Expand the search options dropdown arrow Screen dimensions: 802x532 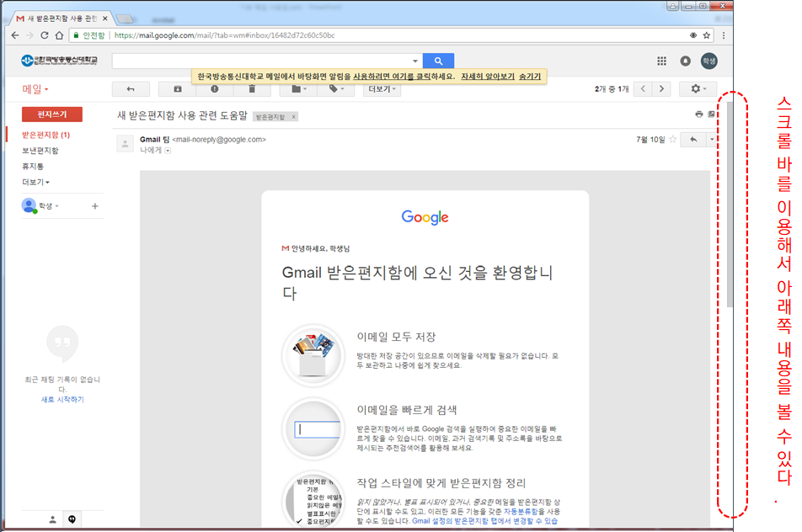click(x=414, y=61)
